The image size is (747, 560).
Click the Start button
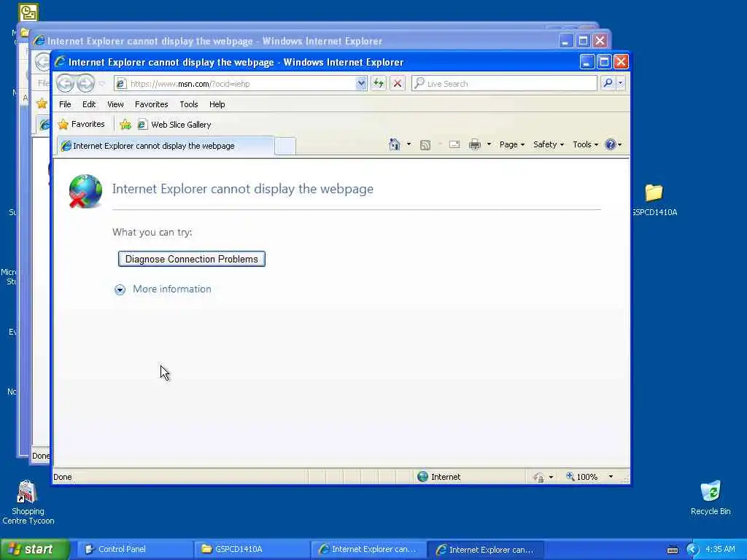[x=34, y=549]
